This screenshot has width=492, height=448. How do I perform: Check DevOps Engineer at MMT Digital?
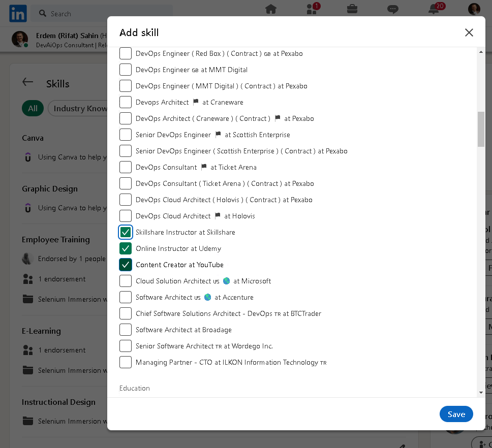(125, 70)
